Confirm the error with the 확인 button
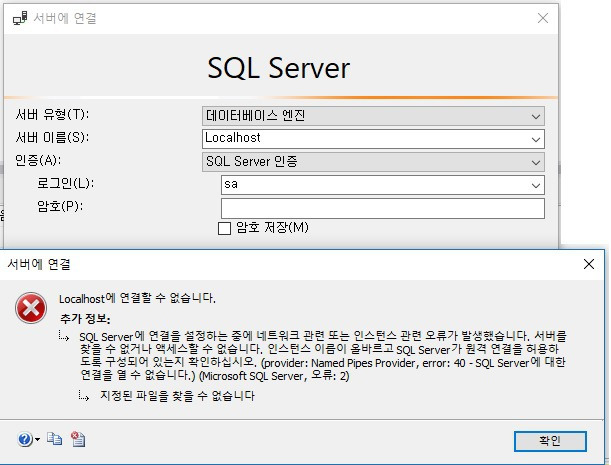The width and height of the screenshot is (611, 465). pyautogui.click(x=550, y=441)
